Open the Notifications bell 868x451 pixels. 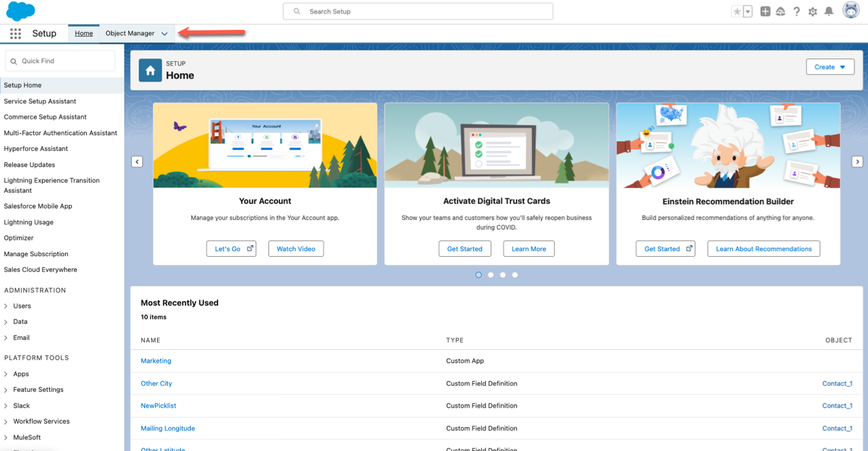coord(829,12)
